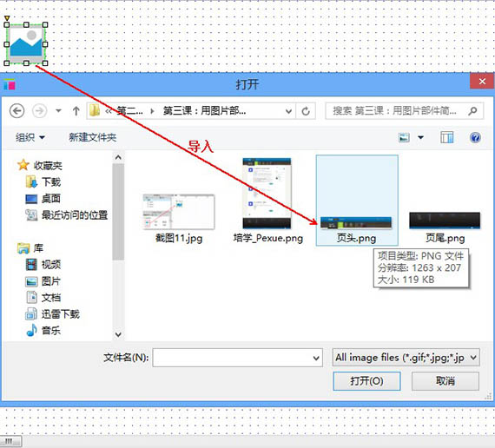Click the 打开(O) button
Viewport: 495px width, 448px height.
point(366,381)
